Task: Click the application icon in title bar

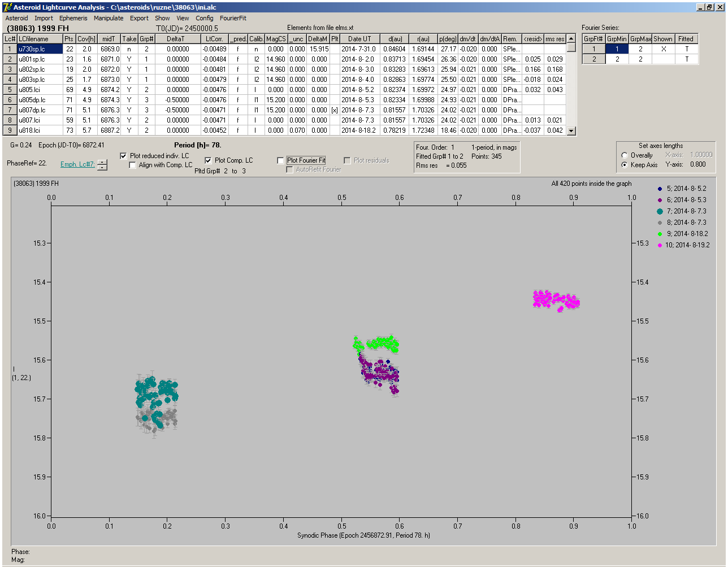Action: click(x=7, y=7)
